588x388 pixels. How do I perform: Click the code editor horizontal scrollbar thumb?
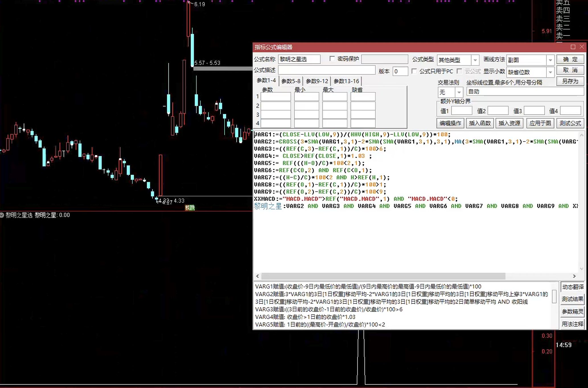383,276
